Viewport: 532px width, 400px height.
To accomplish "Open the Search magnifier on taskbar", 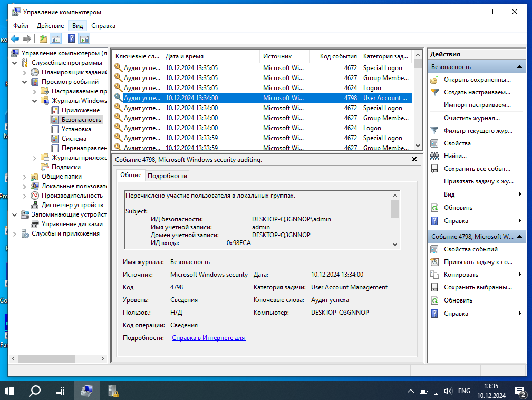I will [35, 391].
